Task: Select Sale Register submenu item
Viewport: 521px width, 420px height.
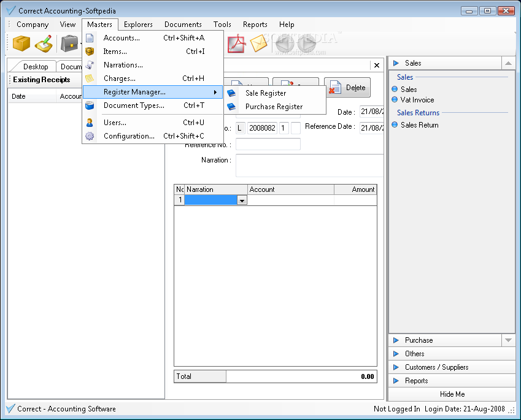Action: point(275,93)
